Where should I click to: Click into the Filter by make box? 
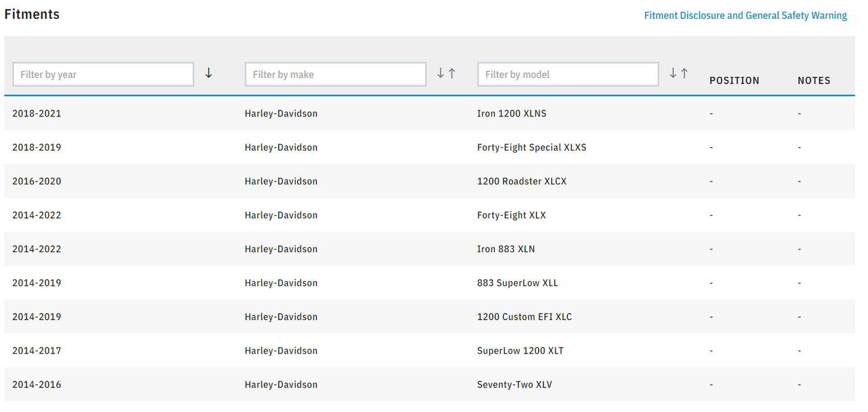click(x=335, y=74)
